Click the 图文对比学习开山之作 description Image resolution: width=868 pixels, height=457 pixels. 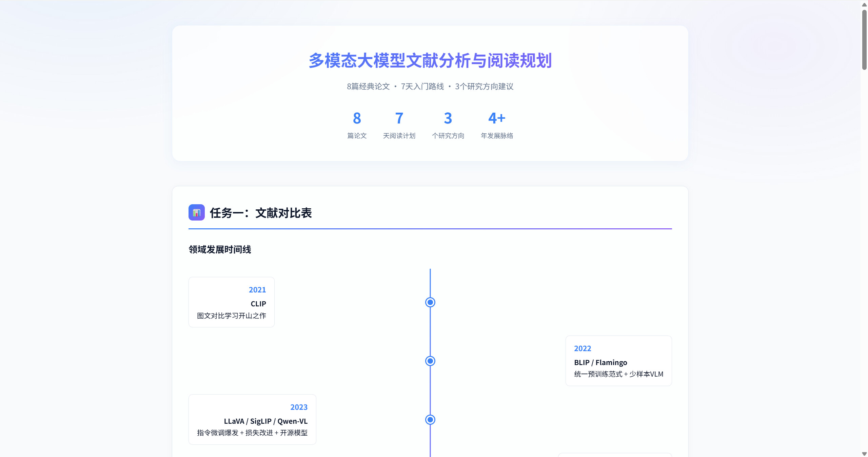[x=232, y=316]
